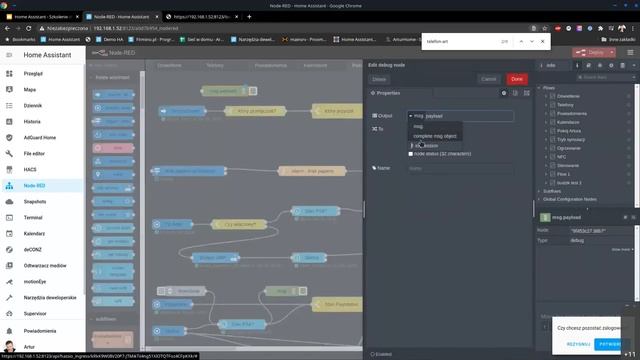Image resolution: width=640 pixels, height=360 pixels.
Task: Toggle checkbox for NFC flow
Action: coord(553,157)
